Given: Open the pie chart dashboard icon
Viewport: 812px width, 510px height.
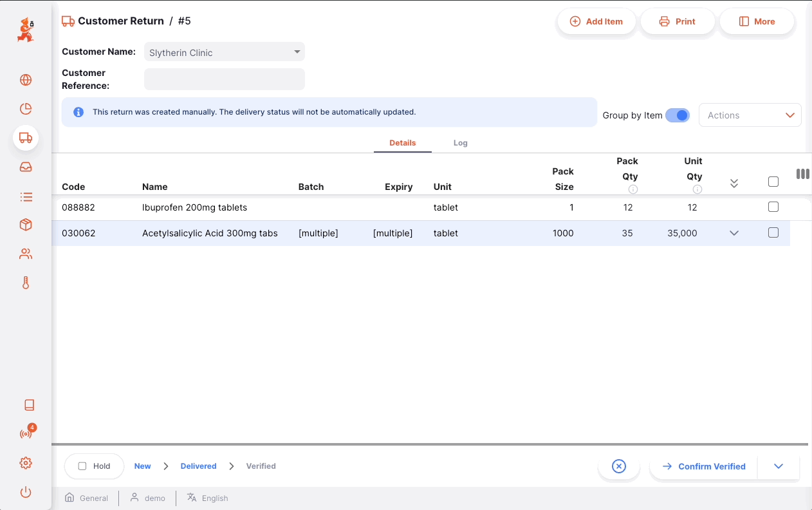Looking at the screenshot, I should (26, 109).
